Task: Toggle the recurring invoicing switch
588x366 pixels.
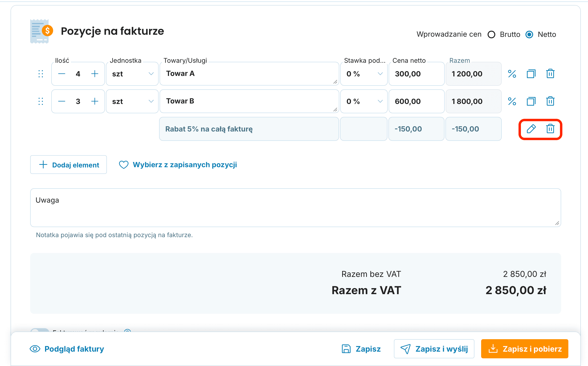Action: (40, 330)
